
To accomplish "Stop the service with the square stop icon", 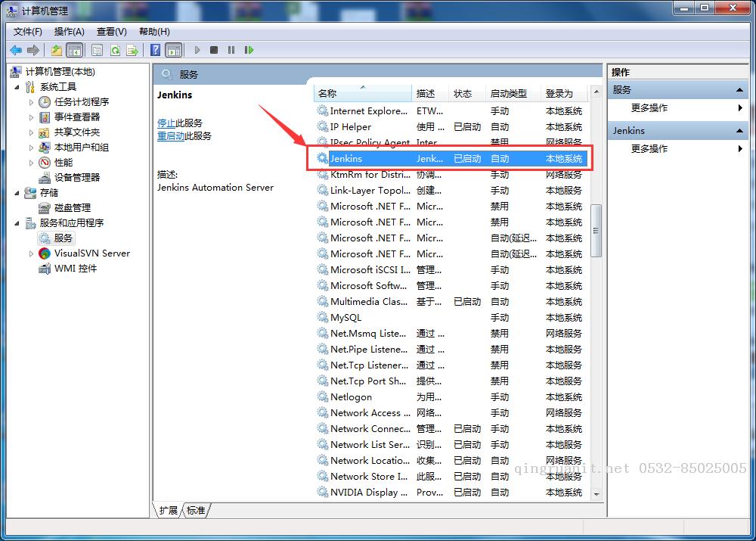I will click(214, 50).
